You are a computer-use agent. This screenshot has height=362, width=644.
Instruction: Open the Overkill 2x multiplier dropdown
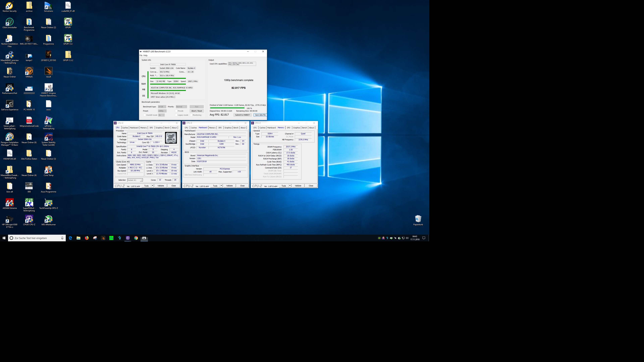pyautogui.click(x=161, y=115)
